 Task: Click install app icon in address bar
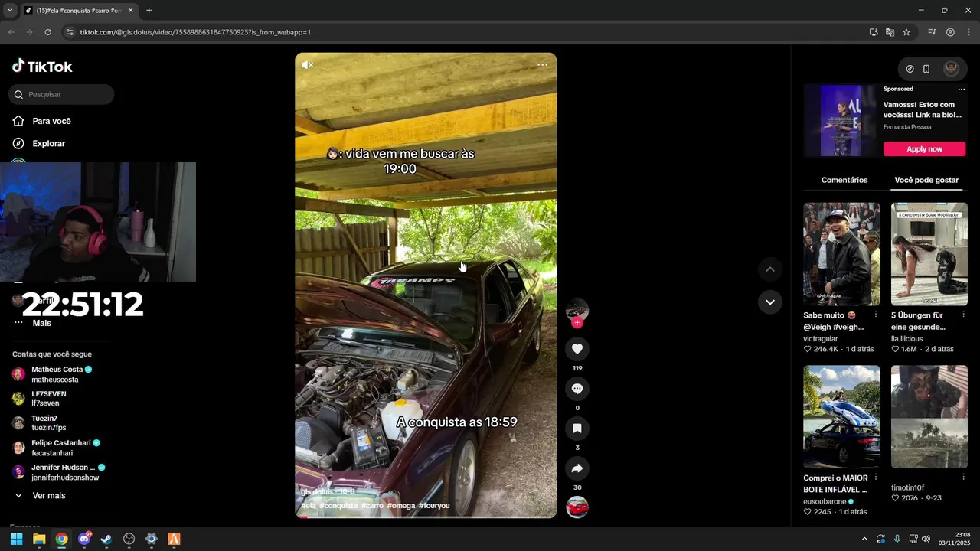click(874, 32)
